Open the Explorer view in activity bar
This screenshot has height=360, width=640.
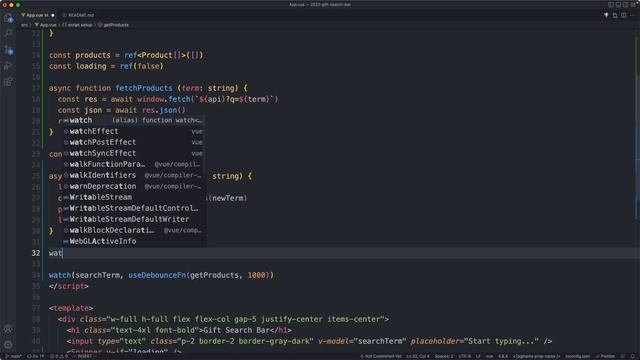click(x=8, y=18)
